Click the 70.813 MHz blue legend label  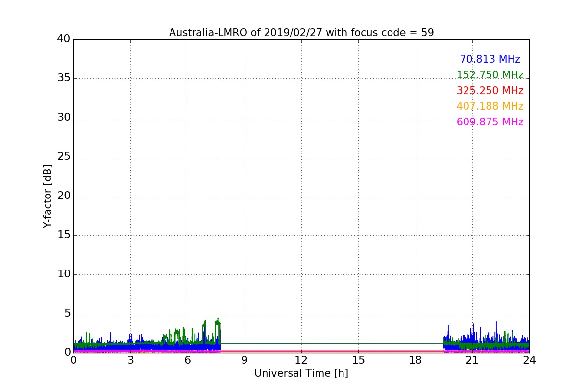pos(490,59)
